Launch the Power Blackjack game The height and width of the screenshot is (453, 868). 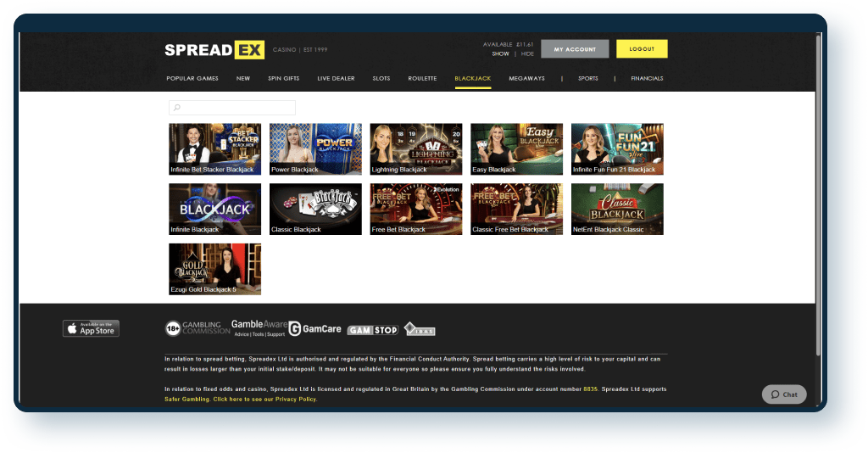tap(315, 149)
